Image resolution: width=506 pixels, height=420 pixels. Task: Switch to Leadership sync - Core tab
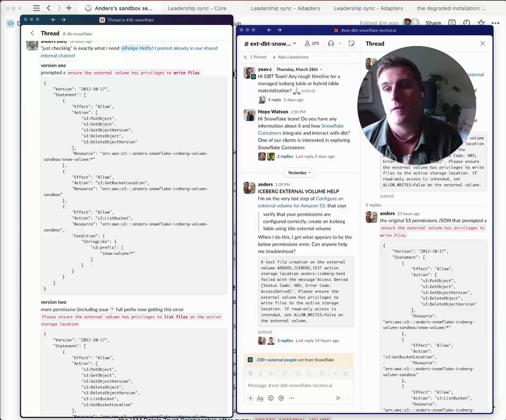(197, 8)
